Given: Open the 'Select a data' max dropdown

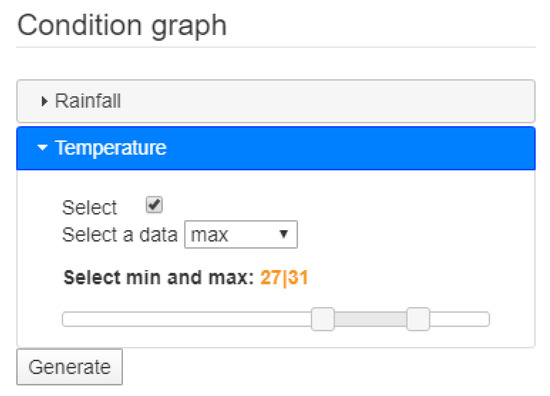Looking at the screenshot, I should click(x=241, y=235).
